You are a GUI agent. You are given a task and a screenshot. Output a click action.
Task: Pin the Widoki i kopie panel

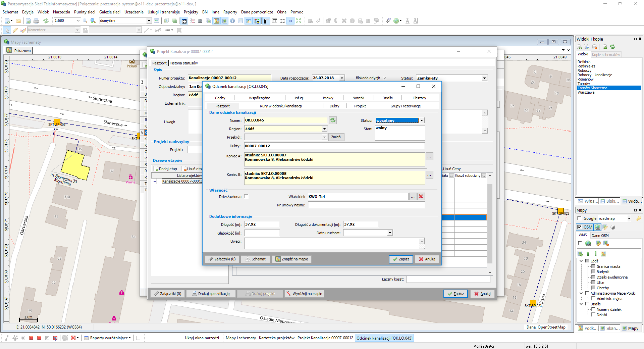(640, 39)
